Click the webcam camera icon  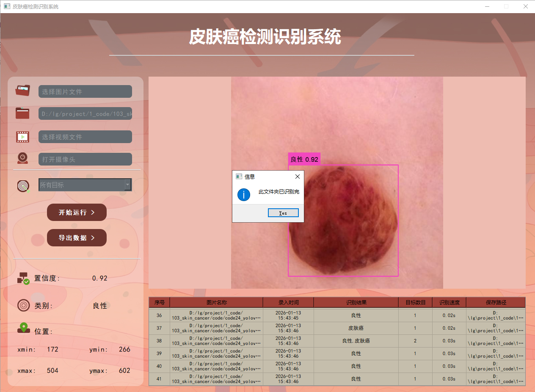tap(23, 158)
